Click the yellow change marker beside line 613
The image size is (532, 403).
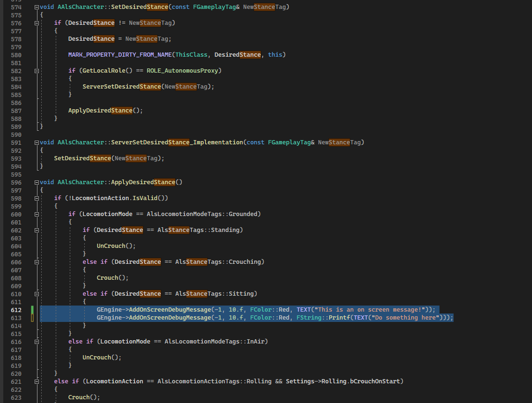(31, 317)
